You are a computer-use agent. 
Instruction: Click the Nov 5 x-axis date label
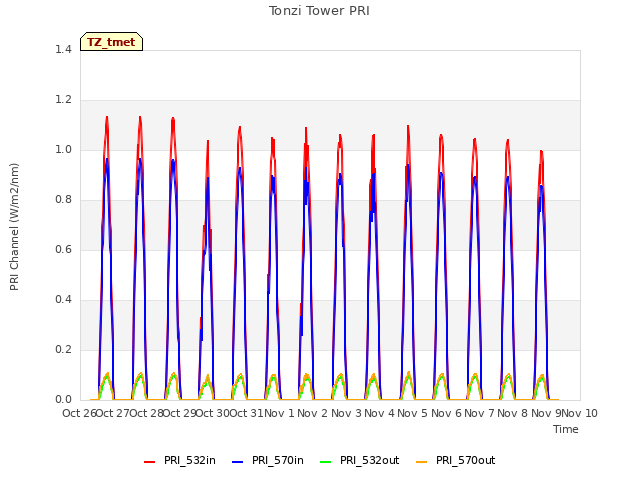pos(413,413)
